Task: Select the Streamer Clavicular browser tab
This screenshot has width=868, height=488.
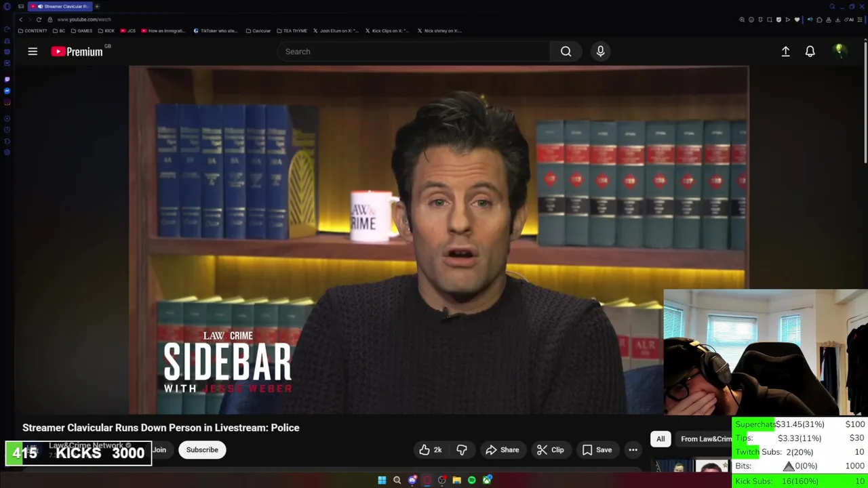Action: (60, 6)
